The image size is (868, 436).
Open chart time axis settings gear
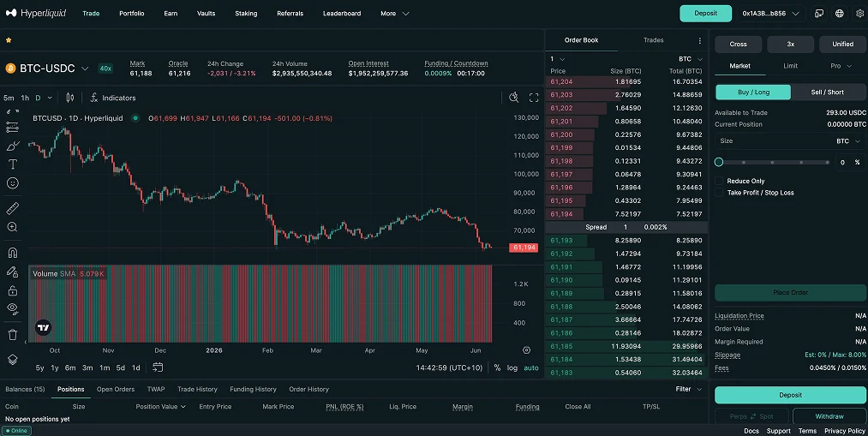pos(526,350)
